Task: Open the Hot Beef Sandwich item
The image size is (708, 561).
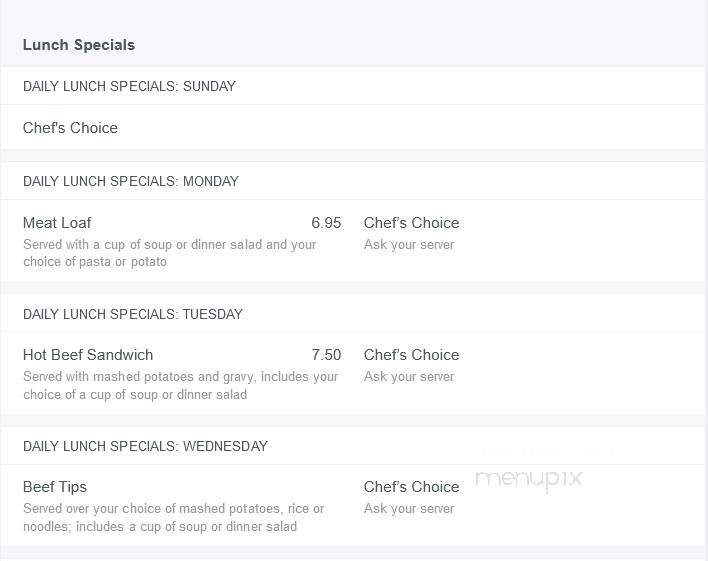Action: click(x=88, y=355)
